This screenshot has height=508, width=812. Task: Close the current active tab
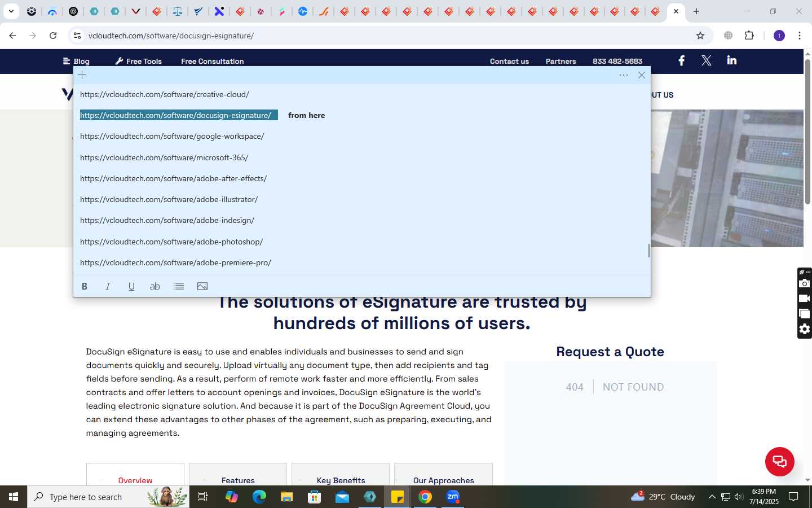coord(676,11)
